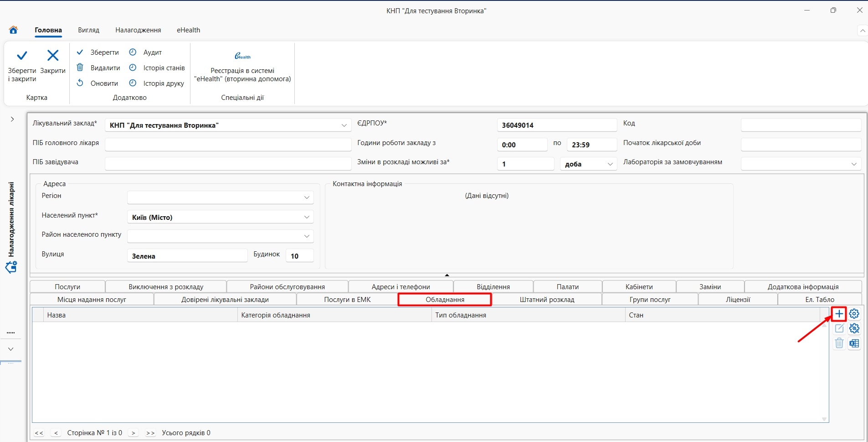Click the eHealth registration icon
Image resolution: width=868 pixels, height=442 pixels.
click(x=242, y=56)
